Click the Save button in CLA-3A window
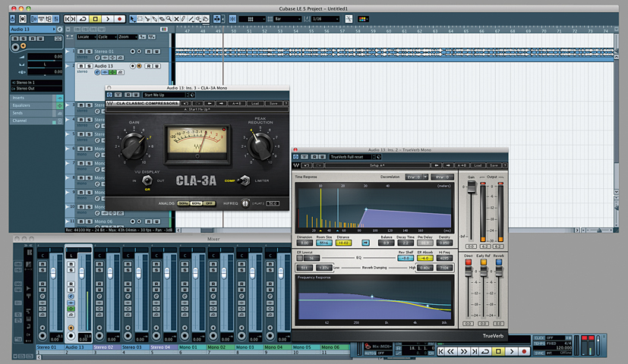 pos(273,104)
